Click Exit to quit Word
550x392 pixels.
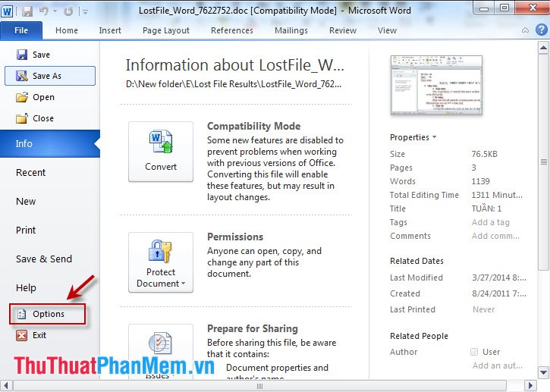click(x=31, y=335)
